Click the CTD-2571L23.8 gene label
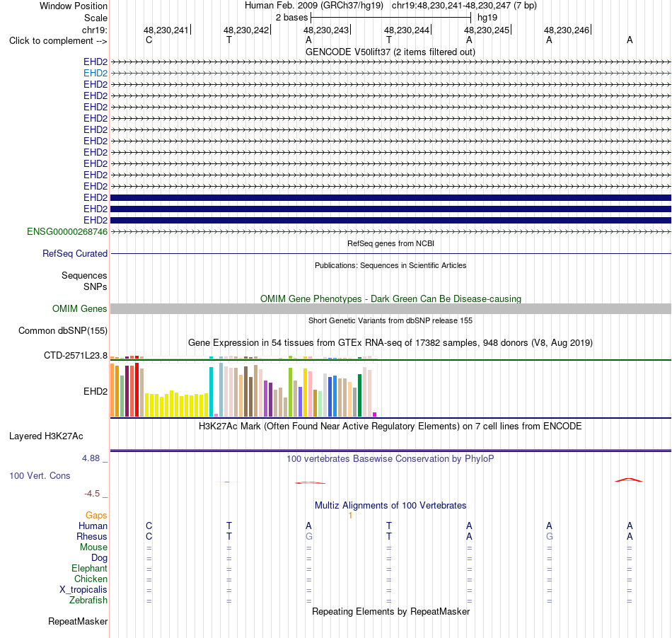 click(76, 356)
